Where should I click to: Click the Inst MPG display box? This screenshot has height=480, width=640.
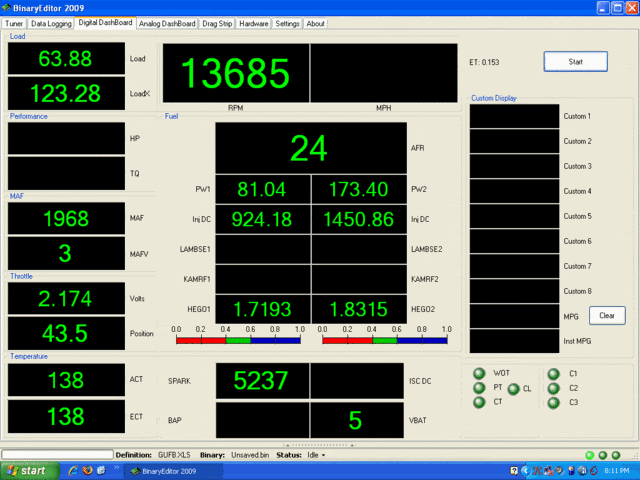point(514,341)
